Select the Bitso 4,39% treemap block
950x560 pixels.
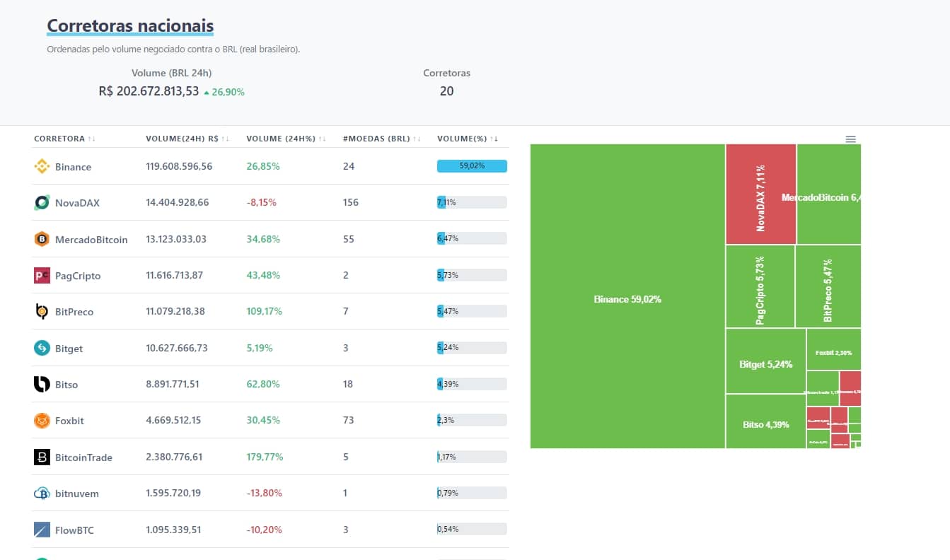pyautogui.click(x=766, y=421)
